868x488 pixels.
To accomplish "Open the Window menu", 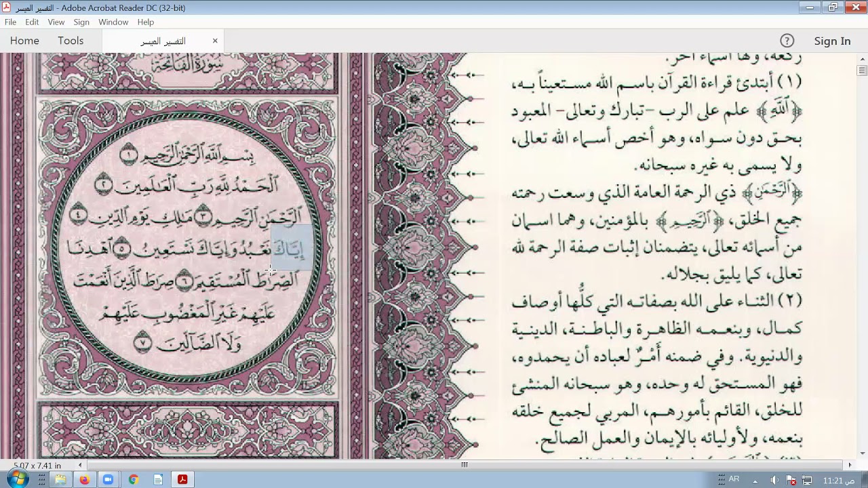I will click(x=113, y=22).
